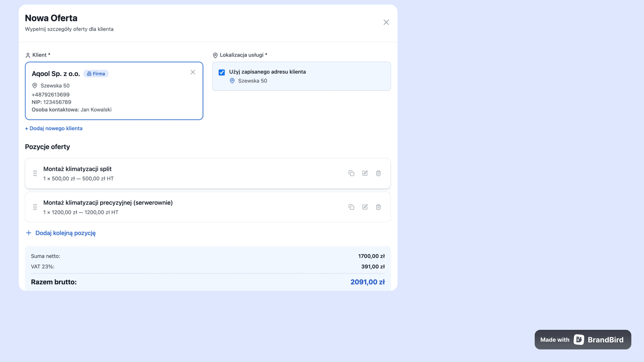Screen dimensions: 644x362
Task: Click the Made with BrandBird badge
Action: [583, 340]
